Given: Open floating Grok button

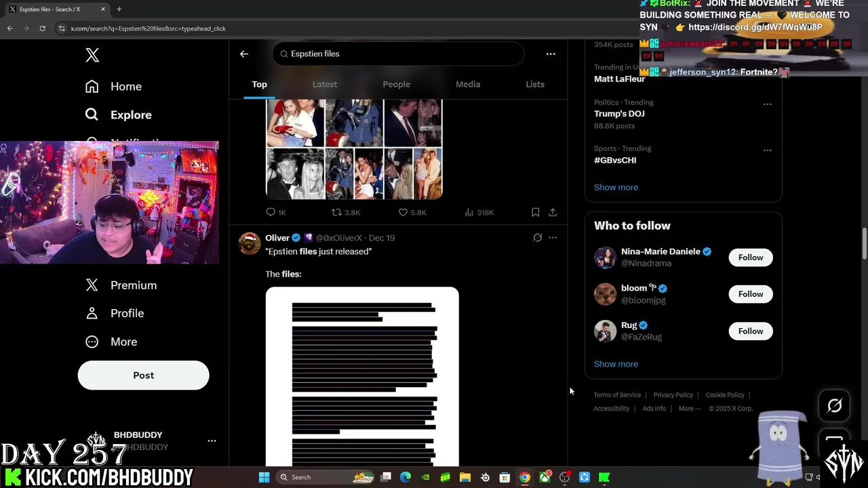Looking at the screenshot, I should click(x=834, y=405).
